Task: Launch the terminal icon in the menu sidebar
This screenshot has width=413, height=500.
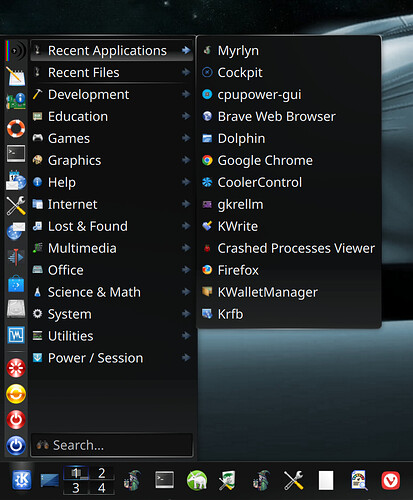Action: pyautogui.click(x=16, y=153)
